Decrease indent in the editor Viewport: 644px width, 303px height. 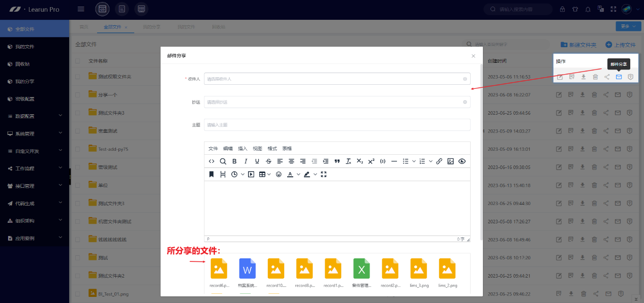pyautogui.click(x=314, y=161)
